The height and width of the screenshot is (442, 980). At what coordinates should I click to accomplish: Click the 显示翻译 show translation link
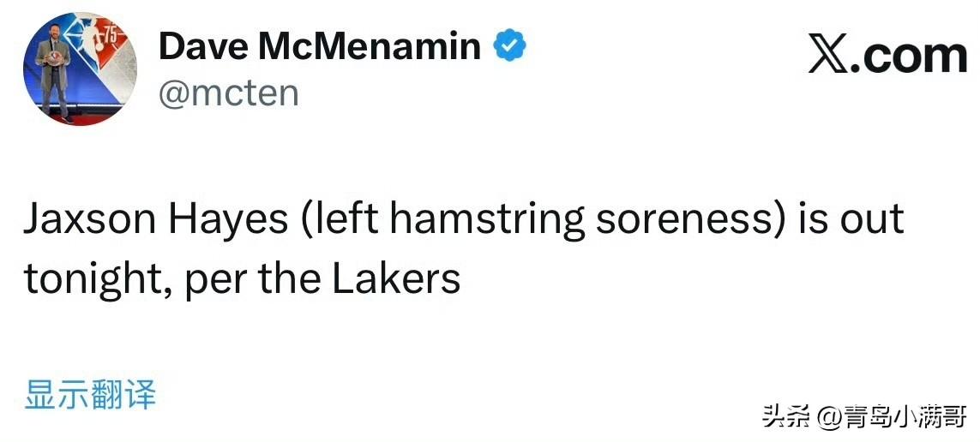(x=91, y=395)
